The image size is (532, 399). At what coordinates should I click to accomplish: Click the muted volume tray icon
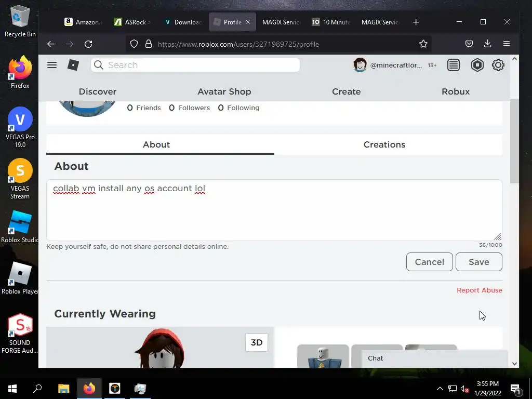(x=464, y=389)
